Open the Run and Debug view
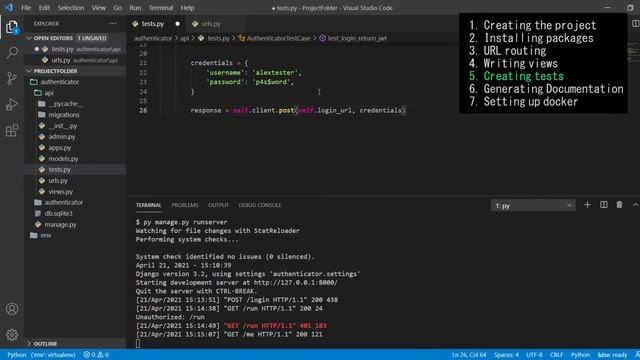 click(12, 104)
